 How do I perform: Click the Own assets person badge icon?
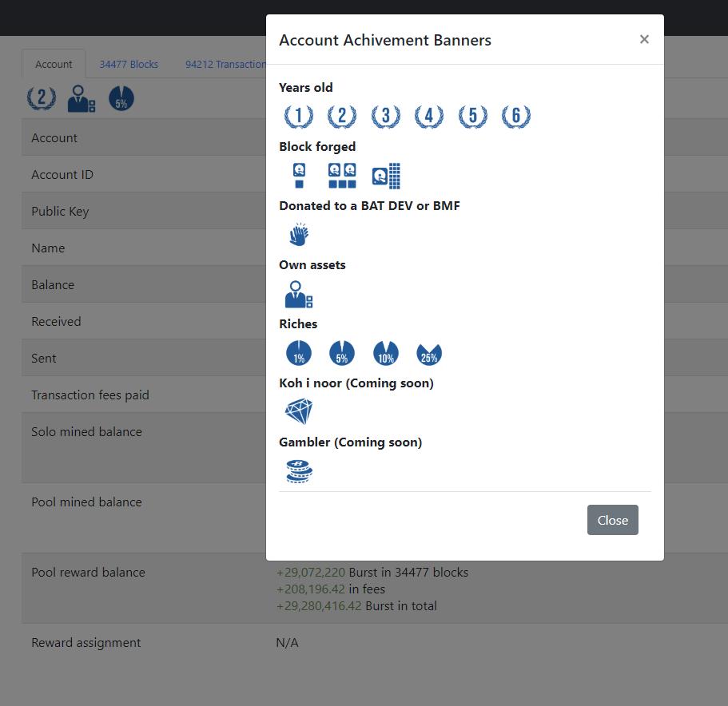297,295
